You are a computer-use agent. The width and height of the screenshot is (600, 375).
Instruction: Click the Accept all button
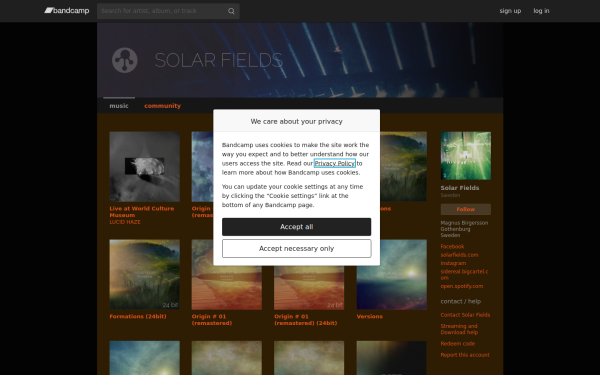(x=297, y=227)
